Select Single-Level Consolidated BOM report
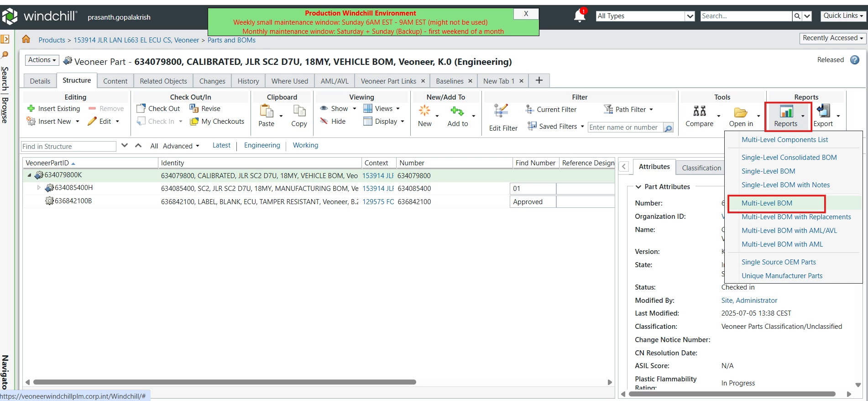 pos(789,158)
